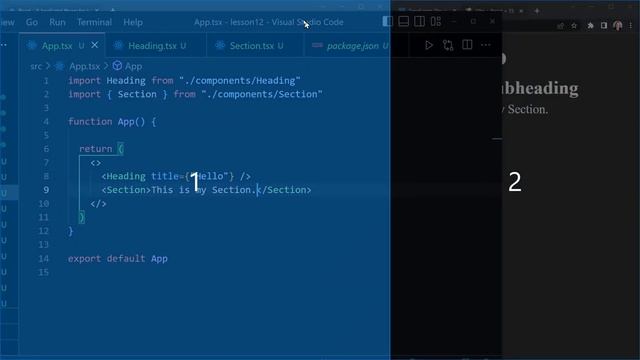The height and width of the screenshot is (360, 640).
Task: Open changes with the compare icon
Action: 448,45
